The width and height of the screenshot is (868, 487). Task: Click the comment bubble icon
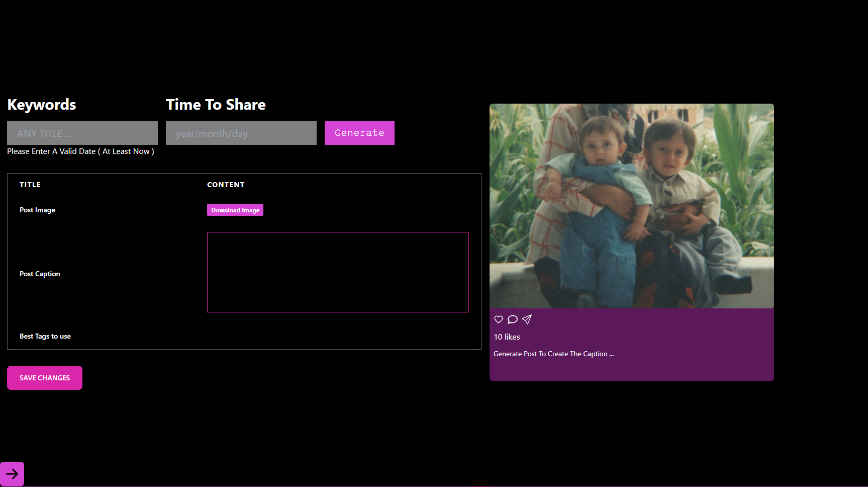pos(513,319)
